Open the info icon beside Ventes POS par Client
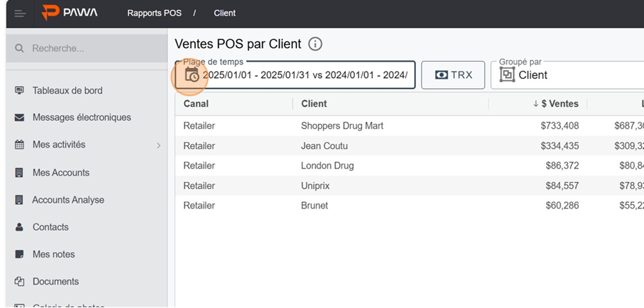Image resolution: width=644 pixels, height=308 pixels. click(x=315, y=44)
